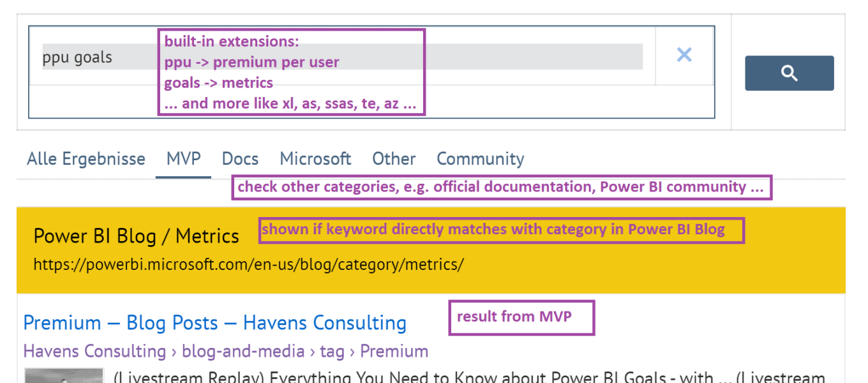View the Community results tab

pos(480,159)
